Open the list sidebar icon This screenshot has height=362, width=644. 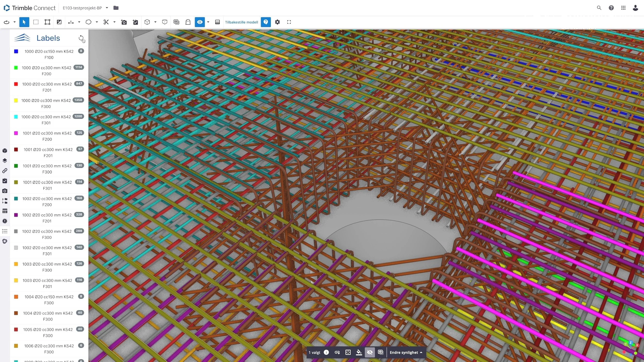(5, 231)
